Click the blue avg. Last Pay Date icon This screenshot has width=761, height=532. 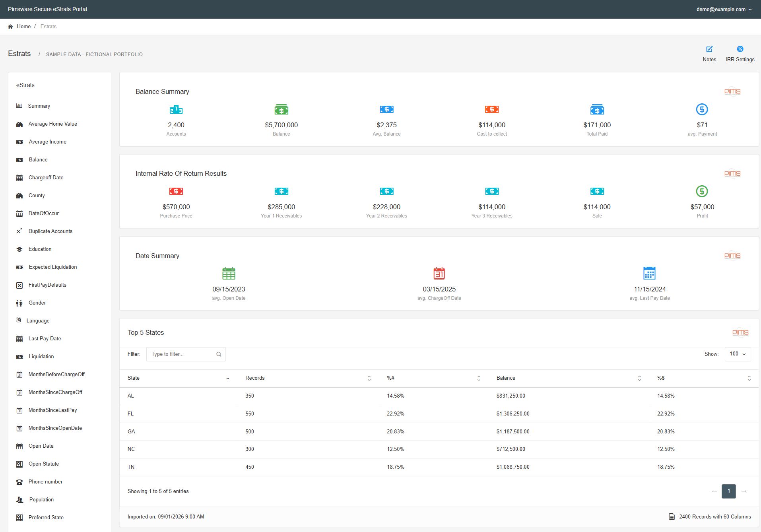649,273
